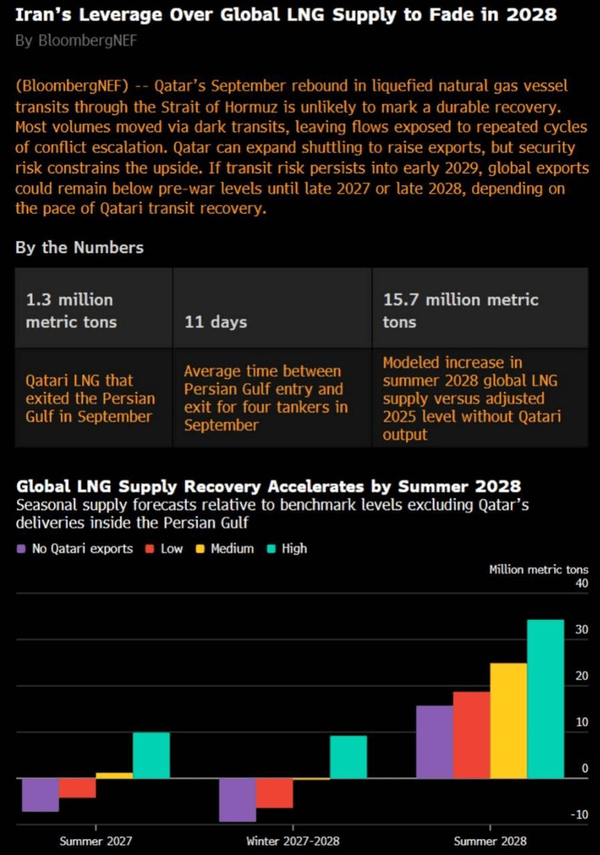
Task: Click the "Qatari LNG that exited the Persian Gulf" description
Action: pos(90,399)
